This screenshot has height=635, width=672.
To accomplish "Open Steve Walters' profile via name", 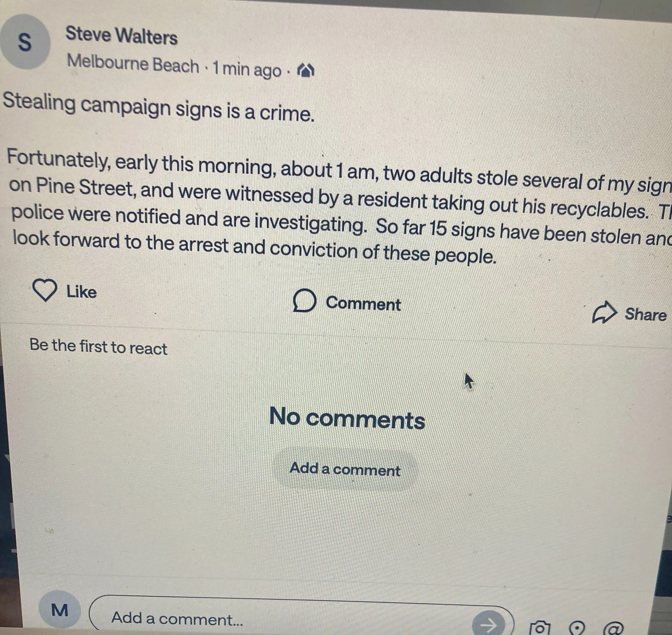I will [x=121, y=35].
